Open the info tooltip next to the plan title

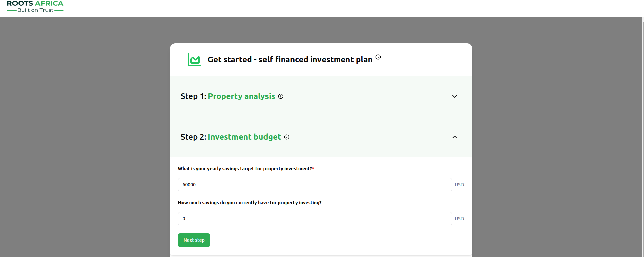pos(378,57)
